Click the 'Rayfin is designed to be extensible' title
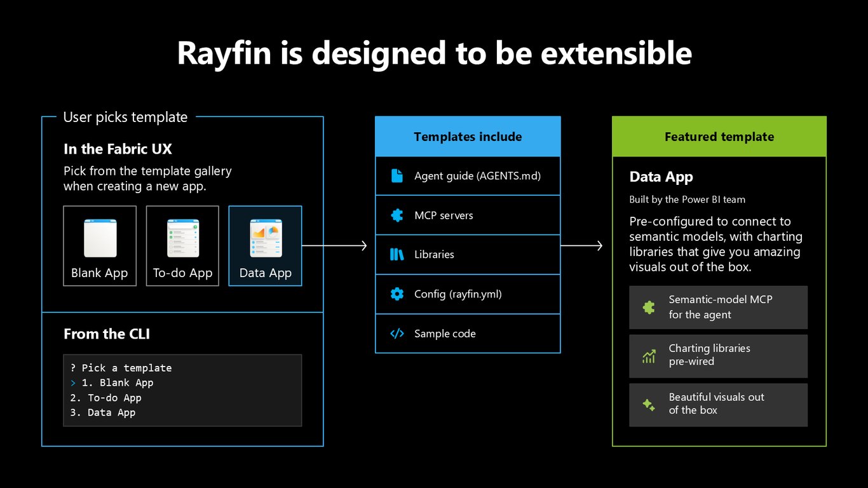Screen dimensions: 868x488 click(x=434, y=53)
